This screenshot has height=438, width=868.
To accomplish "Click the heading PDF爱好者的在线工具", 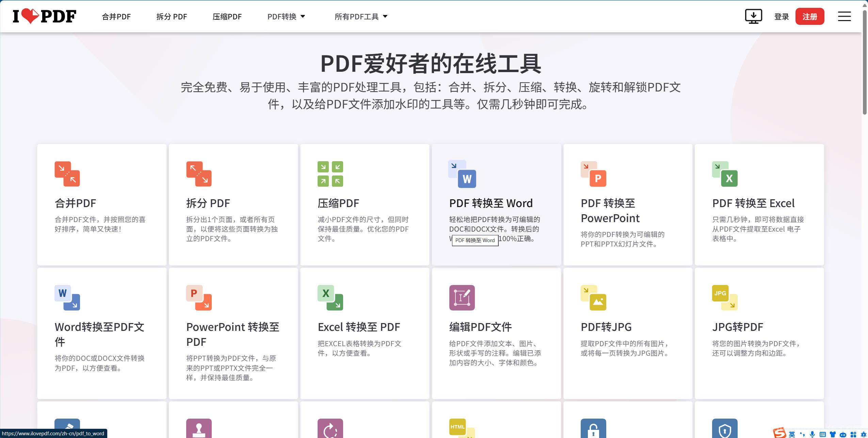I will 431,64.
